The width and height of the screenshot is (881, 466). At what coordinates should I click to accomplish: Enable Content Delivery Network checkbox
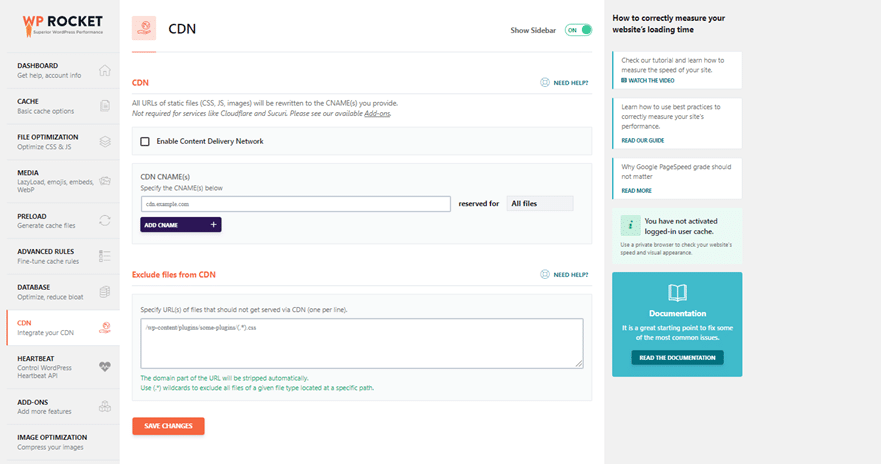(x=145, y=142)
